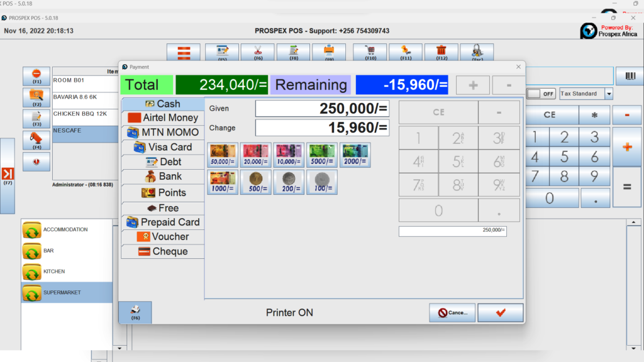
Task: Click the Given amount input field
Action: tap(321, 107)
